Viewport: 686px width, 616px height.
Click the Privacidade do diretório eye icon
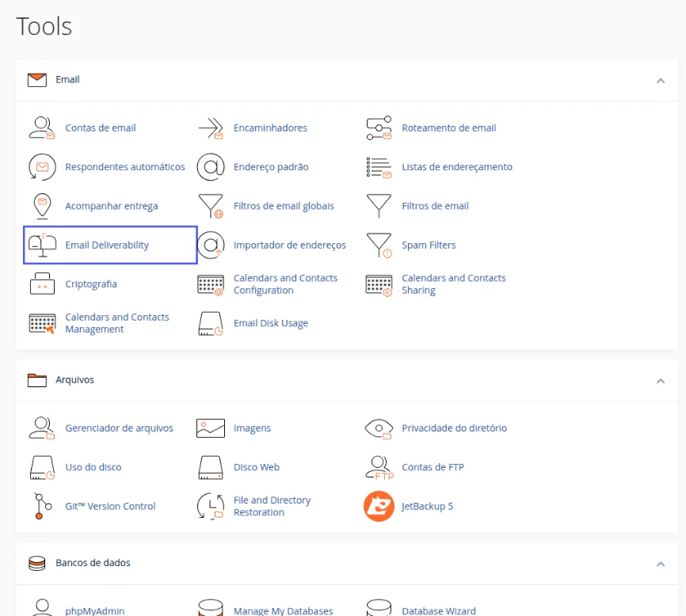click(x=379, y=429)
